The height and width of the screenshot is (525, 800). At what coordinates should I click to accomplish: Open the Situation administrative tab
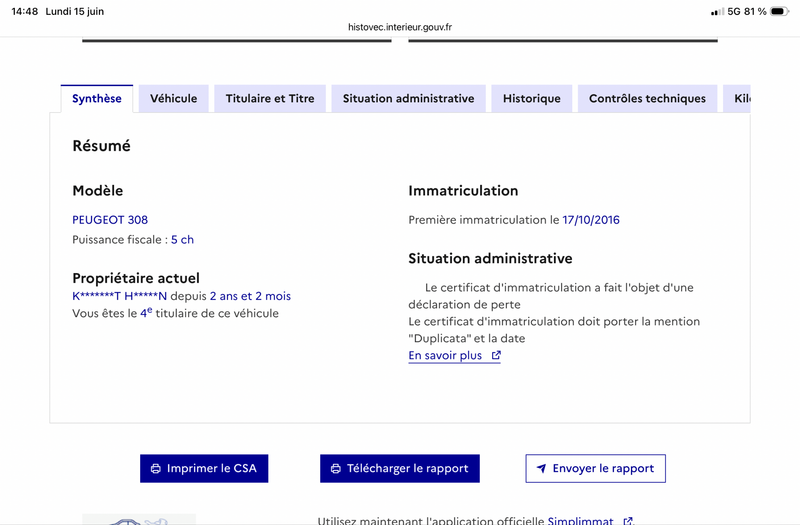[408, 98]
